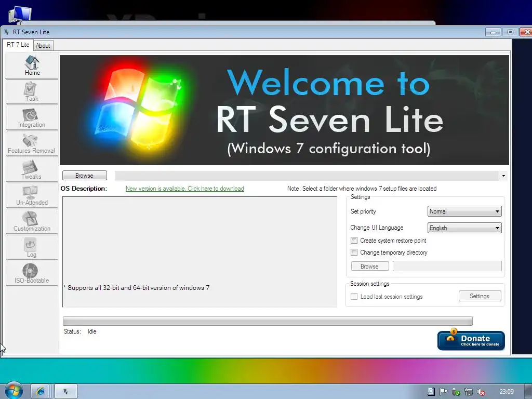Click the document tray icon
Image resolution: width=532 pixels, height=399 pixels.
point(431,392)
